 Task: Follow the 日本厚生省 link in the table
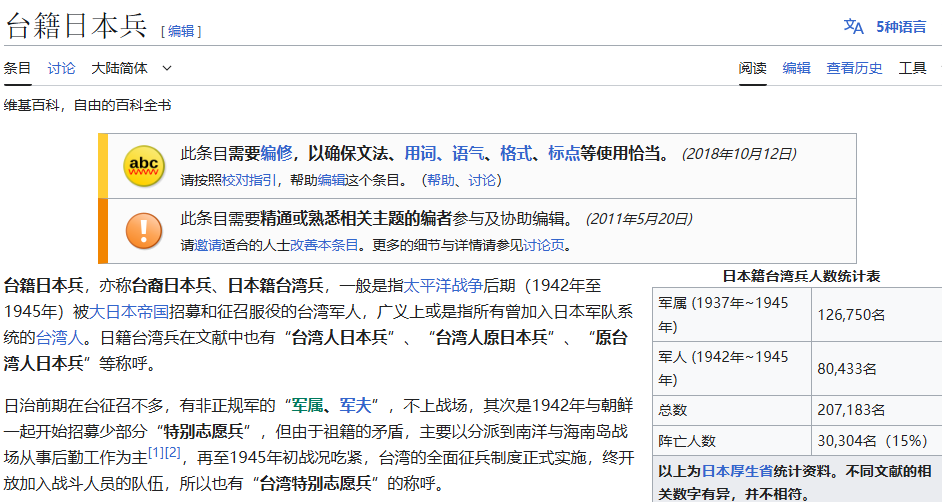point(737,471)
